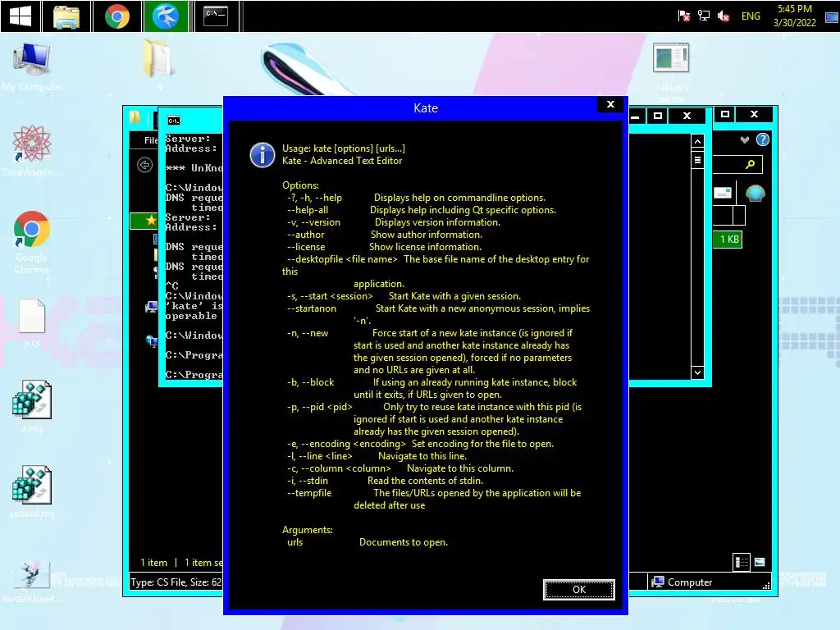Select the Valorant desktop icon
The width and height of the screenshot is (840, 630).
point(671,72)
